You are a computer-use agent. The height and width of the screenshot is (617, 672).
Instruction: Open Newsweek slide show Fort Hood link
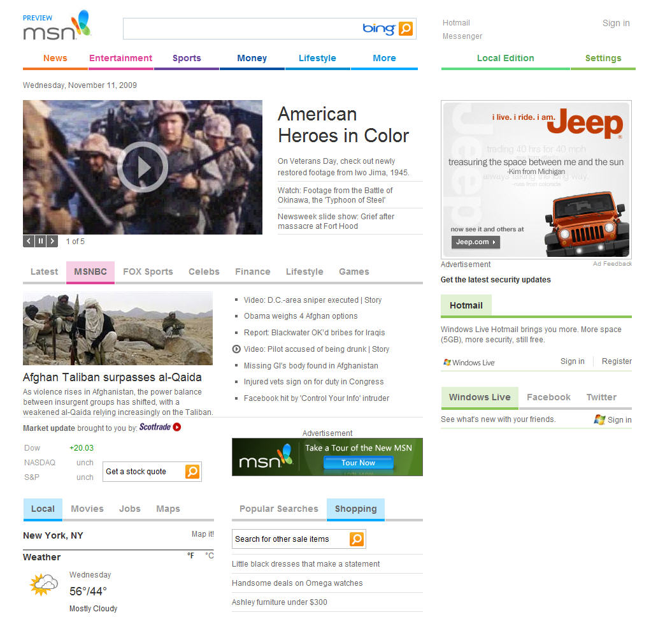click(336, 221)
